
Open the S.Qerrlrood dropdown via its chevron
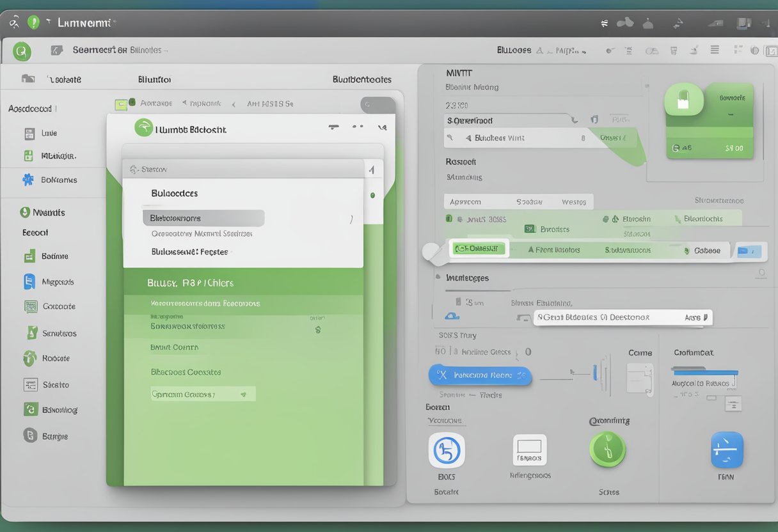(x=574, y=120)
